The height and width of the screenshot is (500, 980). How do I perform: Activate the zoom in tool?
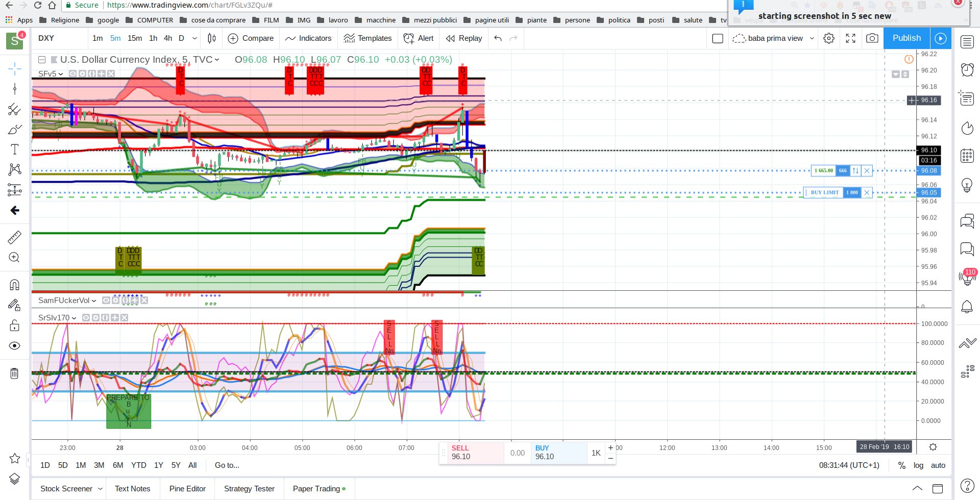pyautogui.click(x=14, y=258)
